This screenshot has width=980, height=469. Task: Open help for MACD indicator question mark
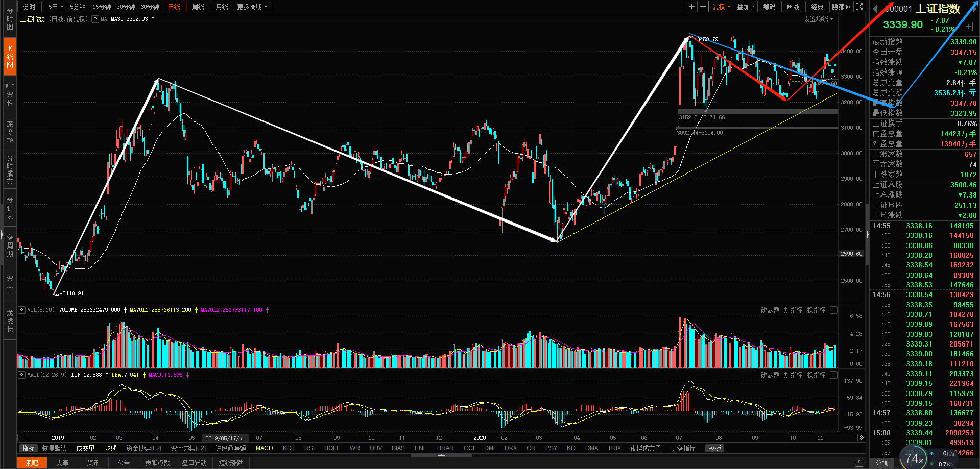[22, 375]
